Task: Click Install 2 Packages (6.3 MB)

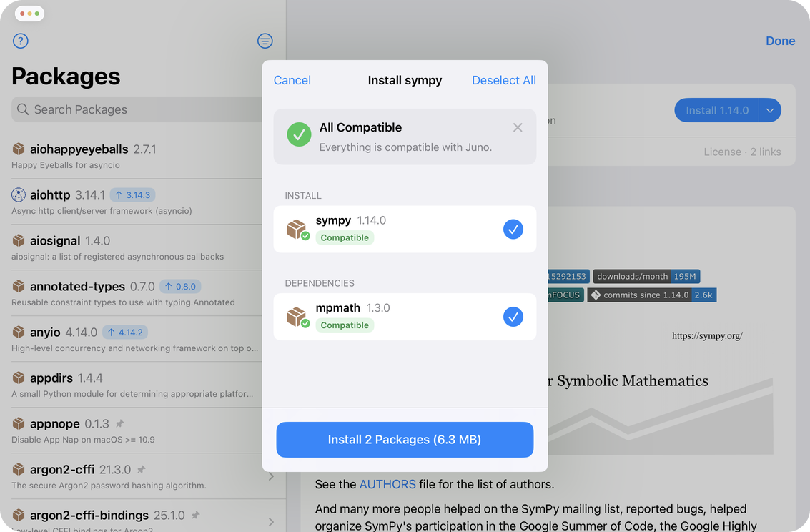Action: tap(405, 440)
